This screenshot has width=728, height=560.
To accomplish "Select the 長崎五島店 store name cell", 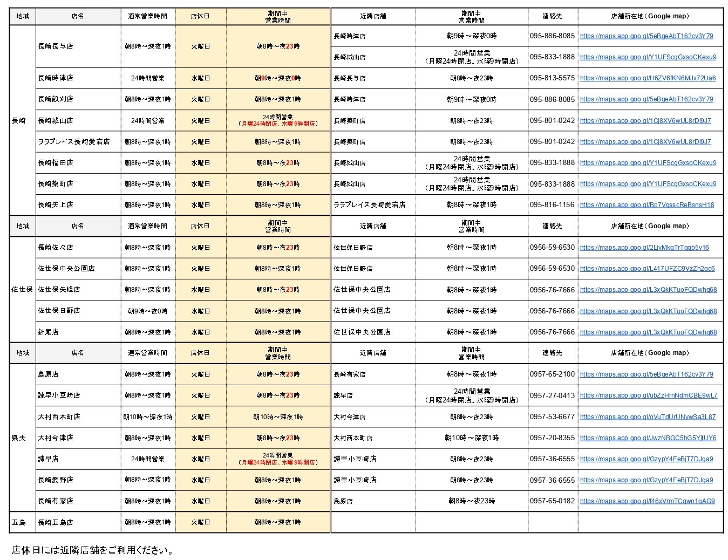I will point(56,522).
